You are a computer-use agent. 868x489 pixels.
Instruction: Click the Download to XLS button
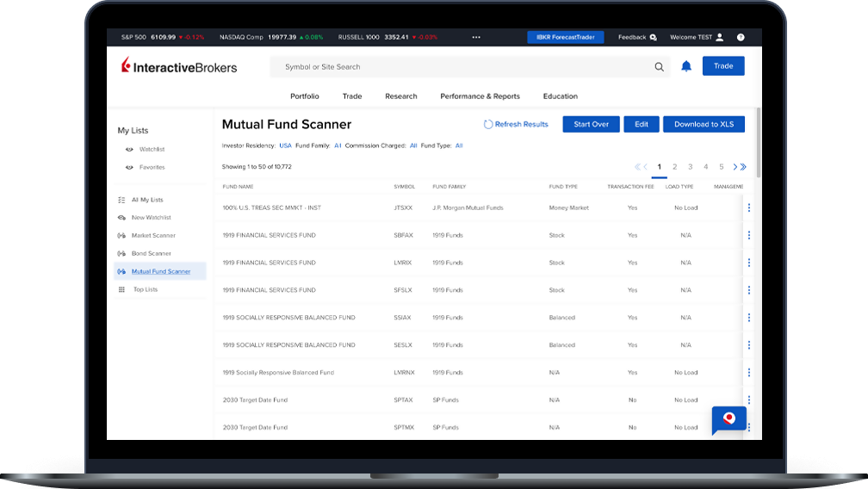click(703, 124)
